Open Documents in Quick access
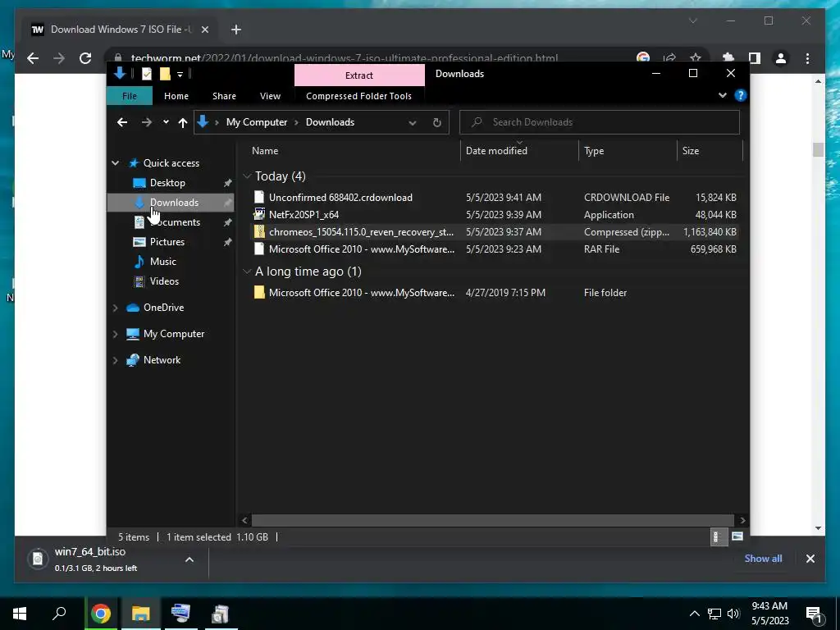Viewport: 840px width, 630px height. pos(176,221)
